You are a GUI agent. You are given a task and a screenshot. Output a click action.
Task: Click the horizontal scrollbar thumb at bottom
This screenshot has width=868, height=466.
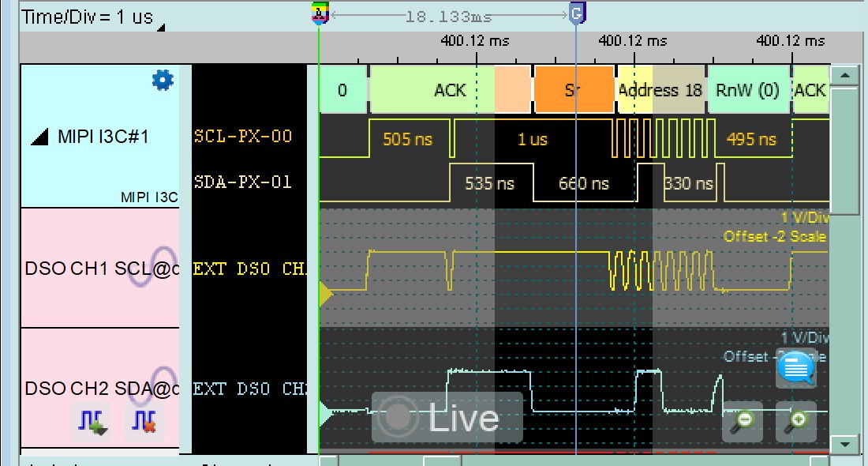point(442,461)
